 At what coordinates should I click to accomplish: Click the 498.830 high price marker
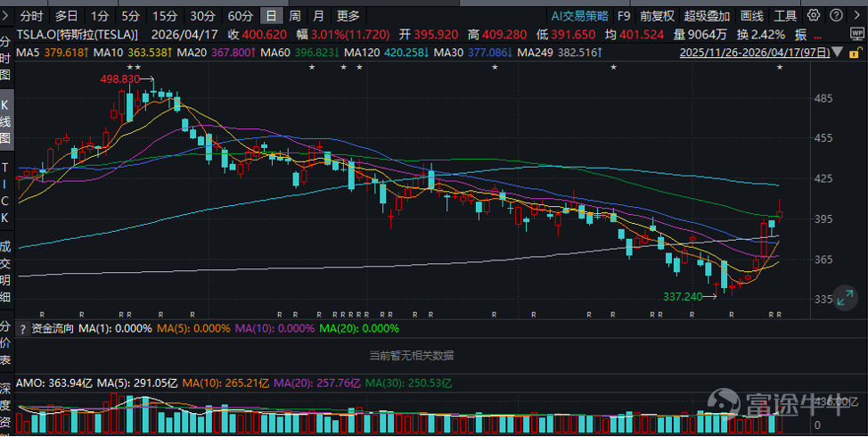tap(120, 79)
